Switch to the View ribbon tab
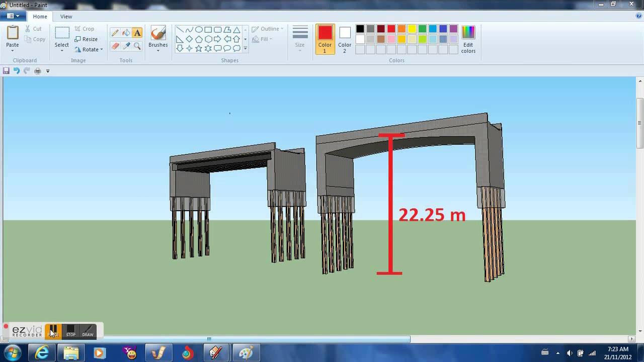The height and width of the screenshot is (362, 644). click(x=66, y=16)
